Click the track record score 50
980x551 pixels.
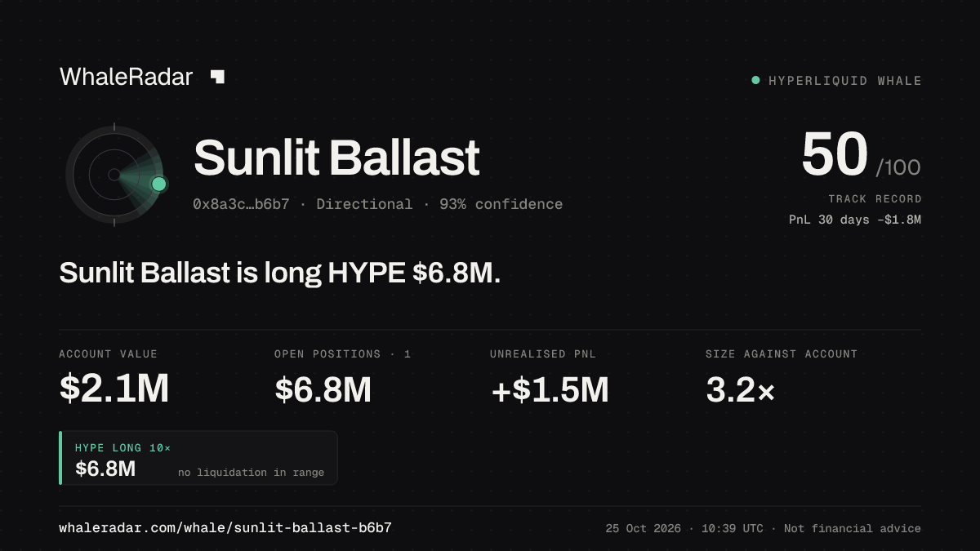coord(834,154)
